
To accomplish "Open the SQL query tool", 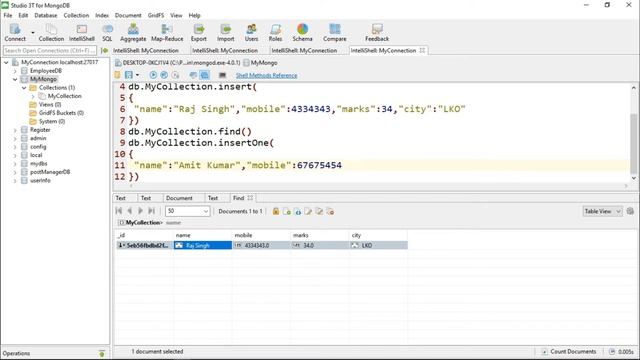I will [x=107, y=32].
